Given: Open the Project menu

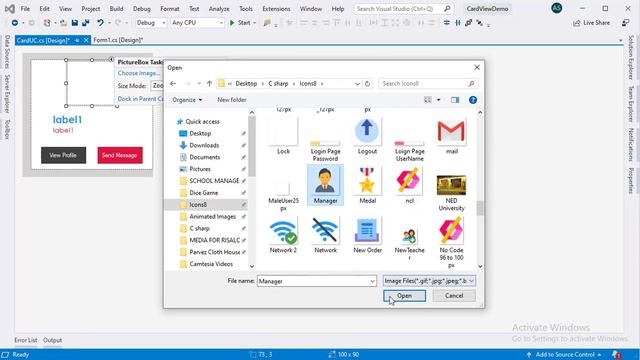Looking at the screenshot, I should (91, 9).
